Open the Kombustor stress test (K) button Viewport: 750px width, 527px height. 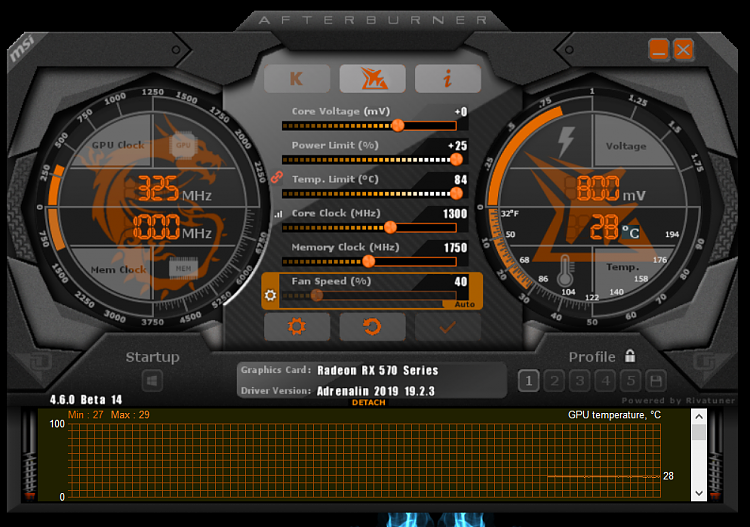[297, 79]
